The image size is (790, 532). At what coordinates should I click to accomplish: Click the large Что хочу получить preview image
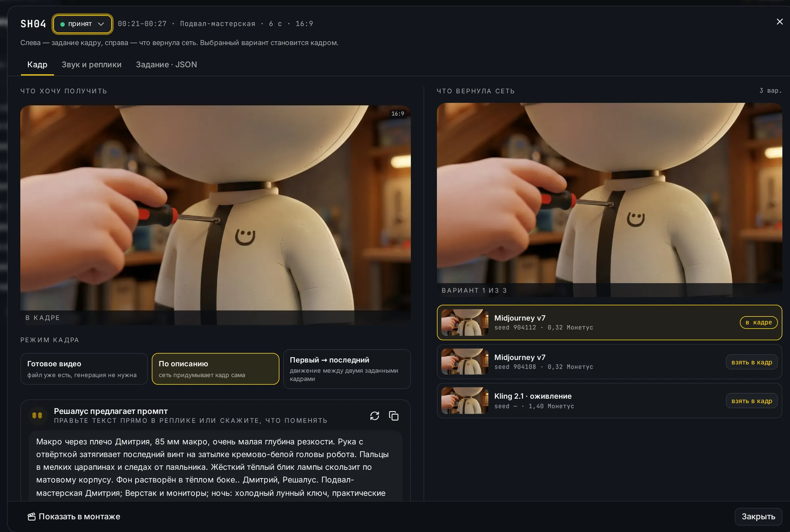click(x=216, y=215)
